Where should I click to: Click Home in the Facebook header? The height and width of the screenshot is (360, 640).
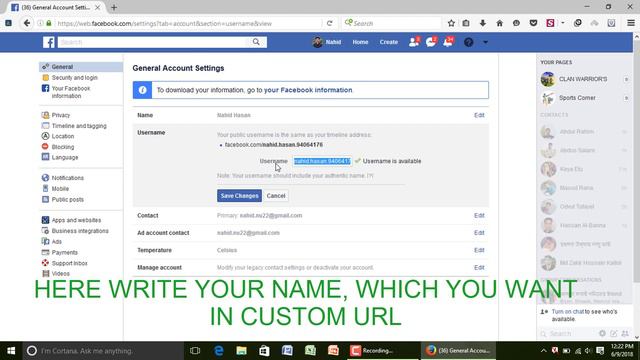click(x=360, y=42)
